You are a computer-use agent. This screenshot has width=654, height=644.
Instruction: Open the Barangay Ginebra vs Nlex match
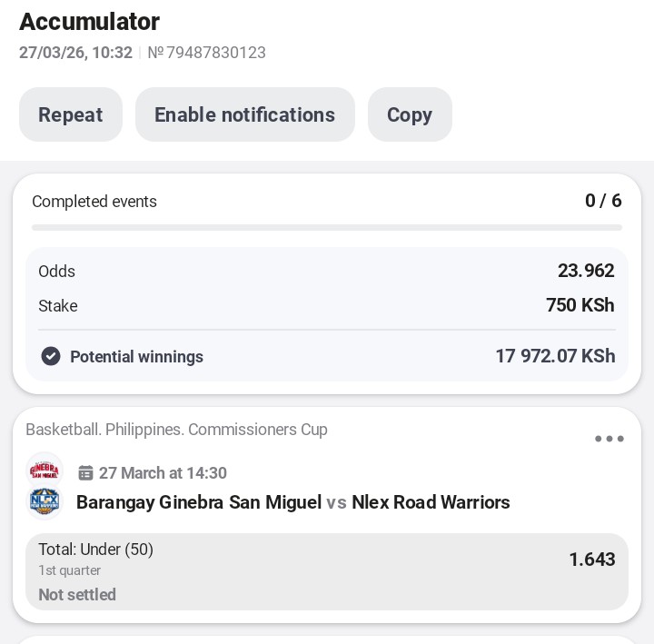tap(292, 502)
